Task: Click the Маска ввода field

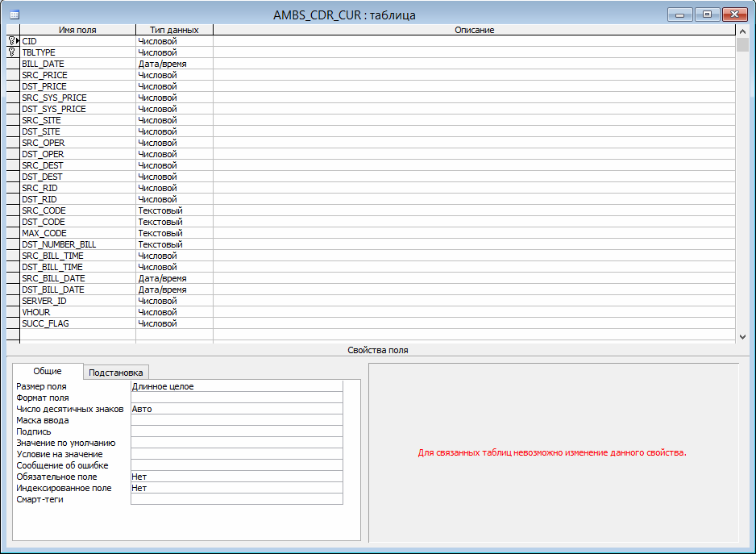Action: (x=237, y=420)
